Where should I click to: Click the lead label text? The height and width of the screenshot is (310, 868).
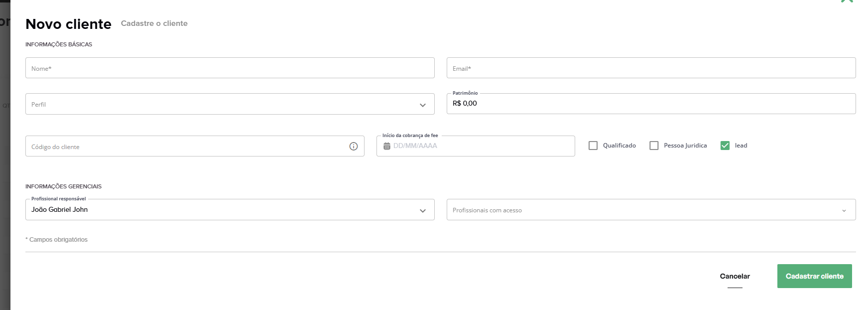click(741, 146)
